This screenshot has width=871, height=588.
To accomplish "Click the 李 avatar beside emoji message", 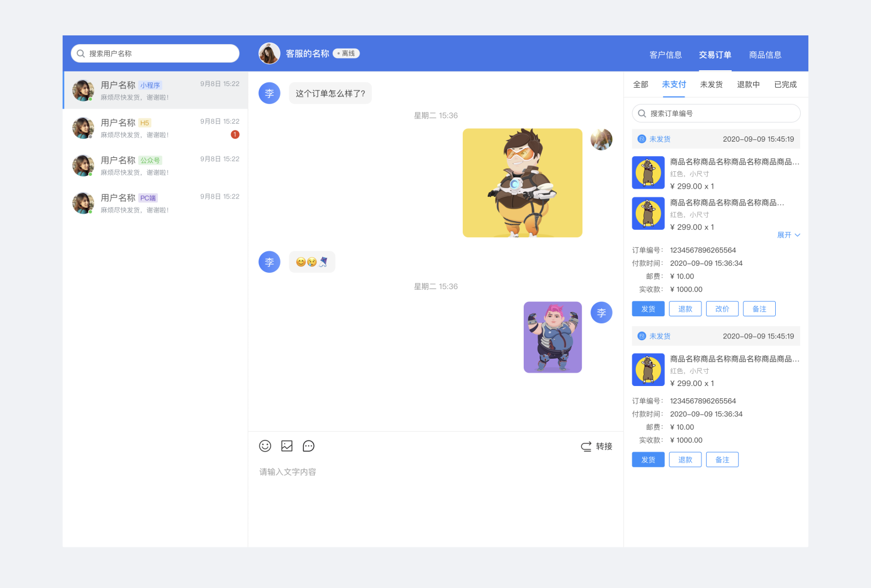I will pos(269,262).
